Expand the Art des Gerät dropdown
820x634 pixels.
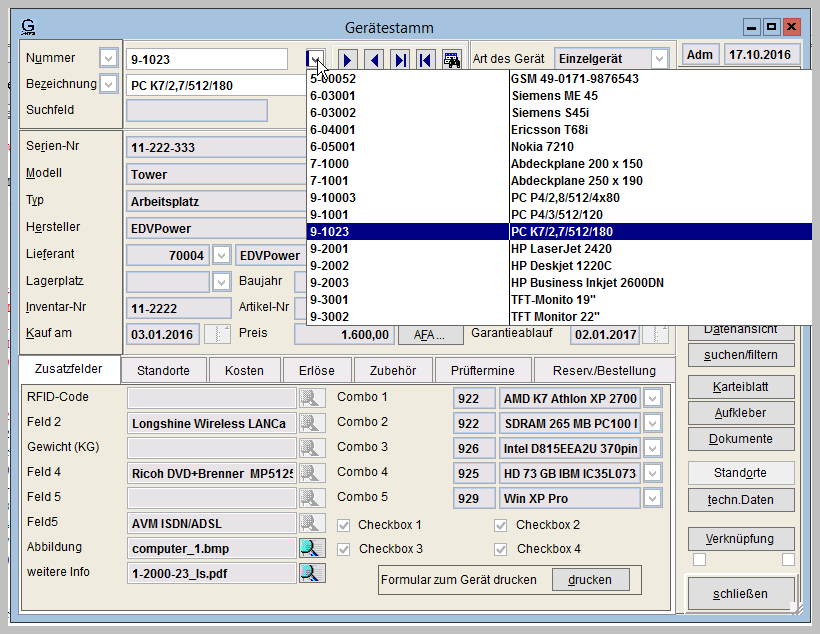pos(659,59)
